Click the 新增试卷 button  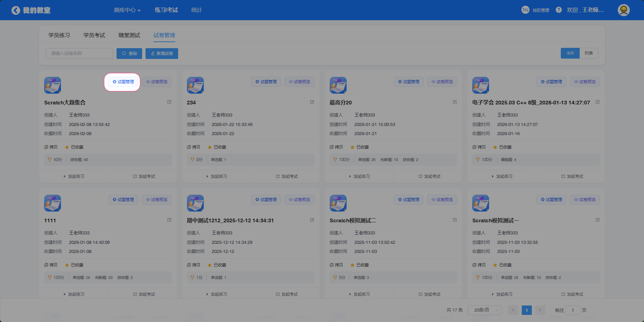tap(162, 54)
